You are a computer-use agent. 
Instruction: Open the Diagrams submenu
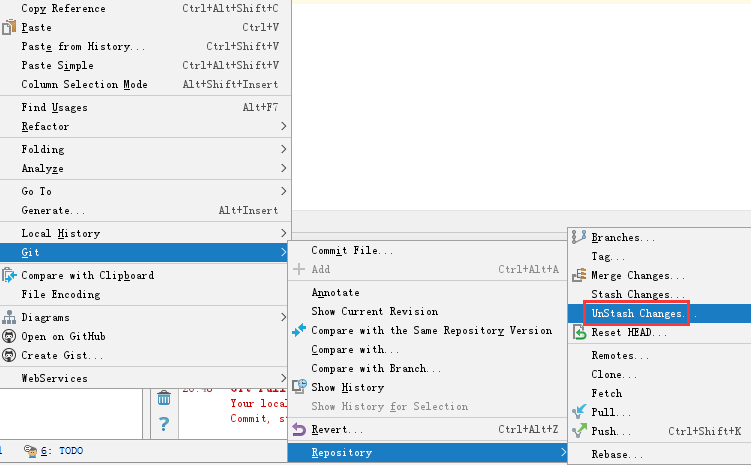pos(150,317)
